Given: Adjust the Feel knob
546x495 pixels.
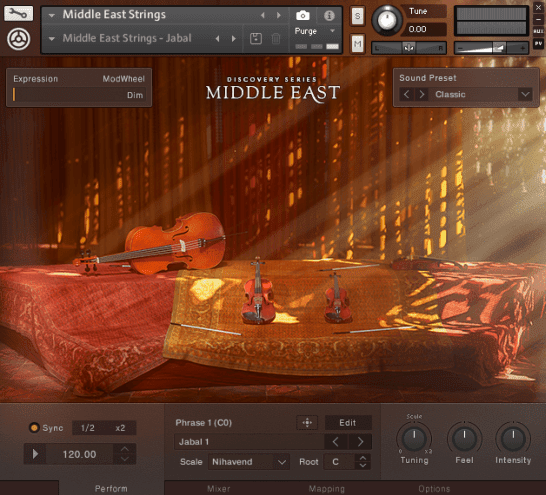Looking at the screenshot, I should coord(464,438).
